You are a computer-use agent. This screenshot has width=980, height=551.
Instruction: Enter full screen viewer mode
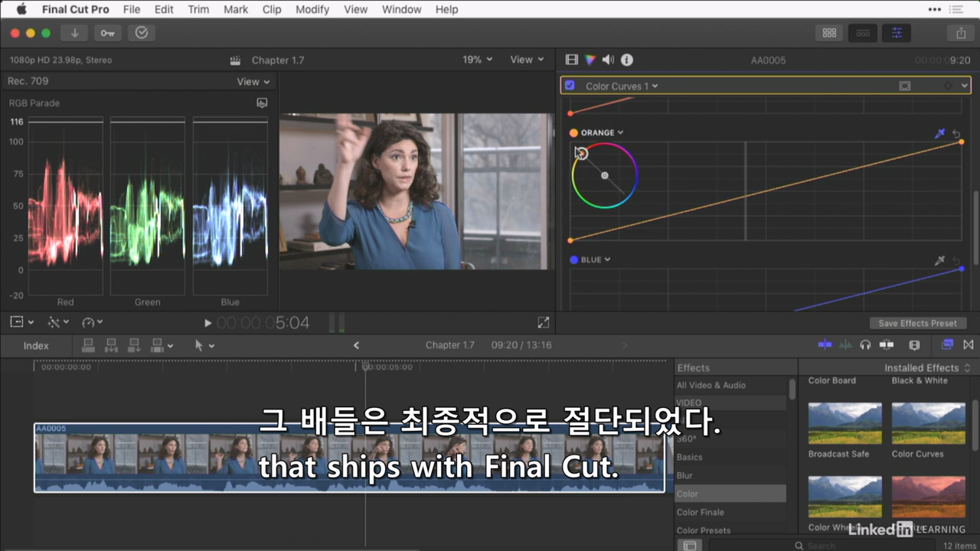pyautogui.click(x=543, y=323)
